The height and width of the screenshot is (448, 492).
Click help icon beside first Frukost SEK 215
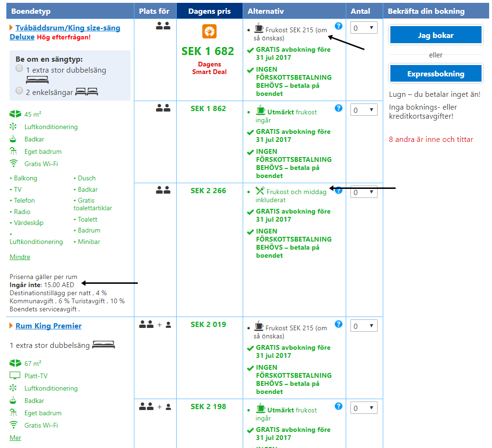[338, 26]
